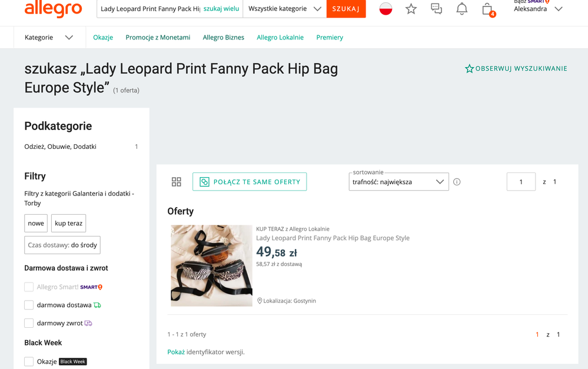Click POŁĄCZ TE SAME OFERTY button

coord(250,182)
